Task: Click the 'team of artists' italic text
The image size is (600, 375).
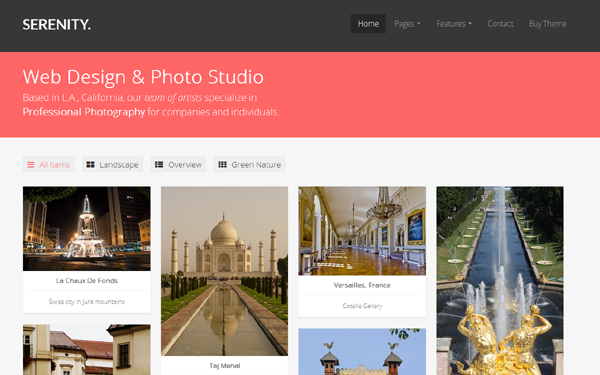Action: [x=173, y=98]
